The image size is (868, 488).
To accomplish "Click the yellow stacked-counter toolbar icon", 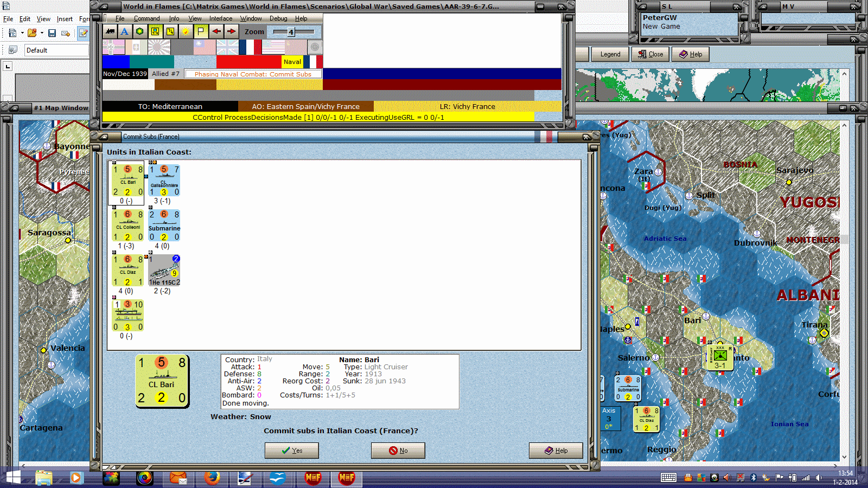I will (170, 31).
